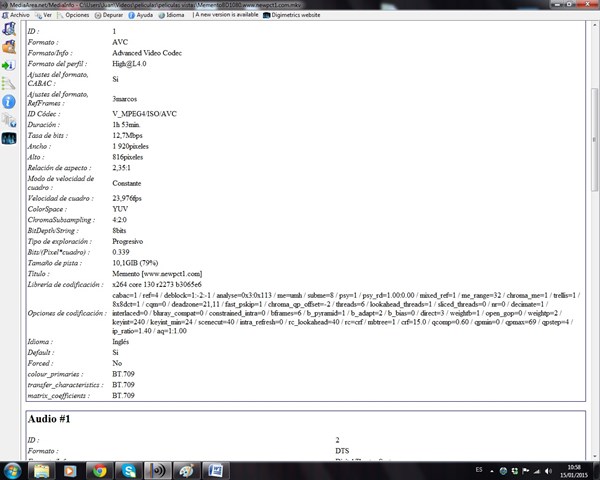This screenshot has width=600, height=480.
Task: Click the '12,7Mbps' bit rate value
Action: 127,135
